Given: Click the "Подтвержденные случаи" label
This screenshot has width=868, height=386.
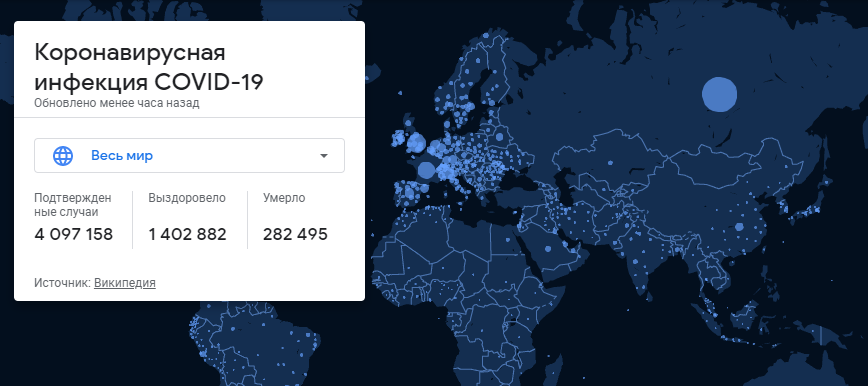Looking at the screenshot, I should click(73, 205).
